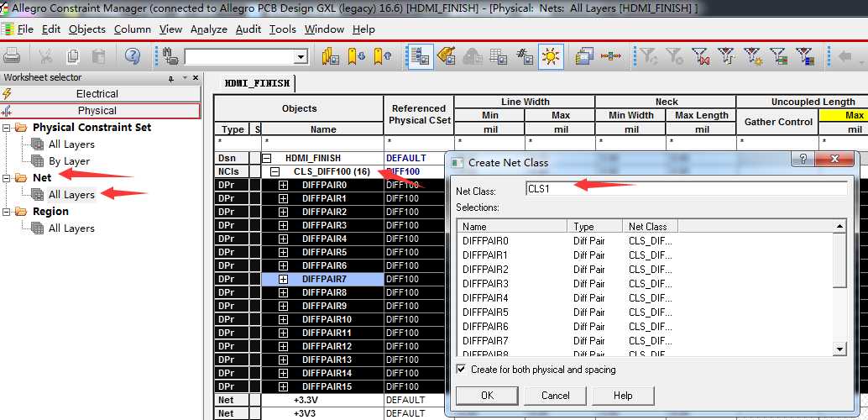Open help question mark icon
This screenshot has height=420, width=868.
(x=133, y=56)
